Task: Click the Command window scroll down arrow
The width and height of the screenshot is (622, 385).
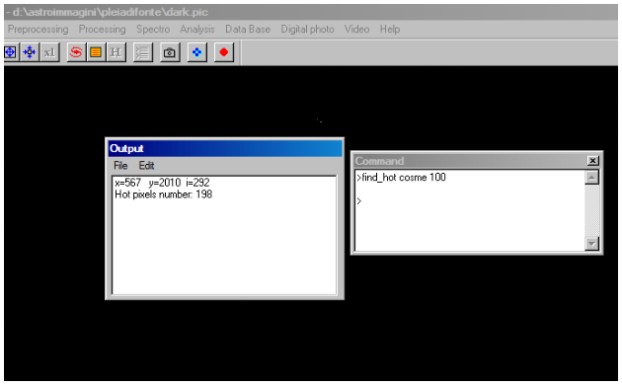Action: 591,243
